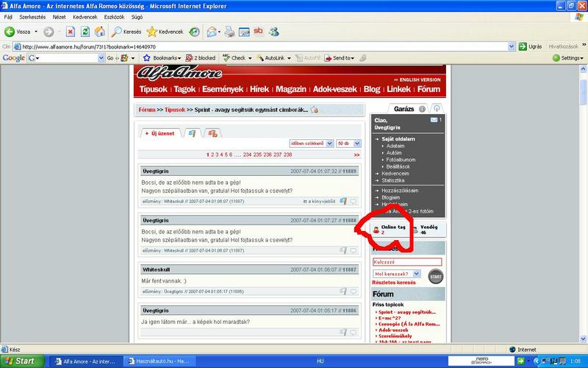Expand the Google search box dropdown
Viewport: 588px width, 368px height.
(101, 58)
